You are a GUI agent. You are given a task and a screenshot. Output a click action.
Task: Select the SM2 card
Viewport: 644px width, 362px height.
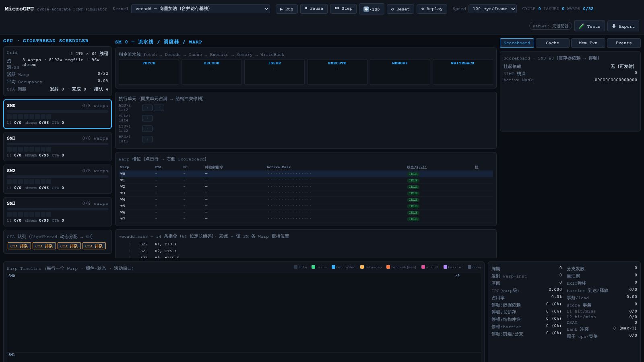click(58, 179)
